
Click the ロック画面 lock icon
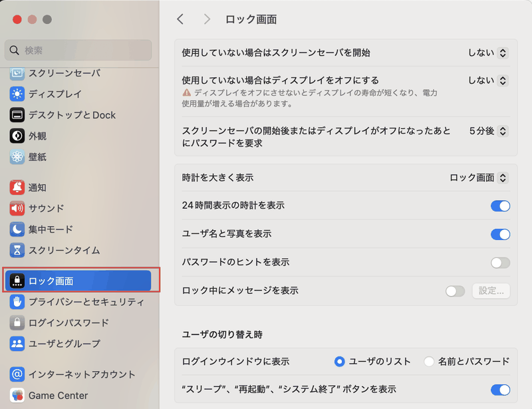(17, 281)
